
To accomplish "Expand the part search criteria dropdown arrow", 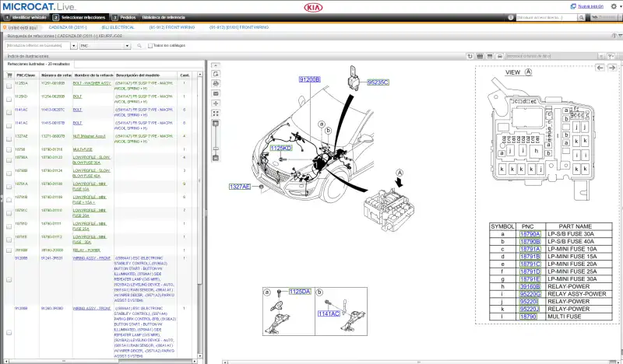I will 74,46.
